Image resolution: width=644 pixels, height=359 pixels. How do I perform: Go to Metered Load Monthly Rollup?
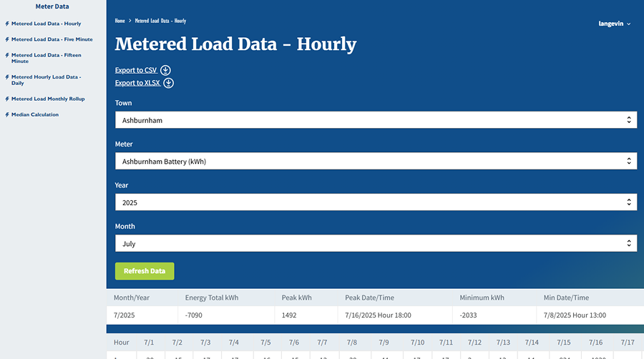tap(48, 99)
